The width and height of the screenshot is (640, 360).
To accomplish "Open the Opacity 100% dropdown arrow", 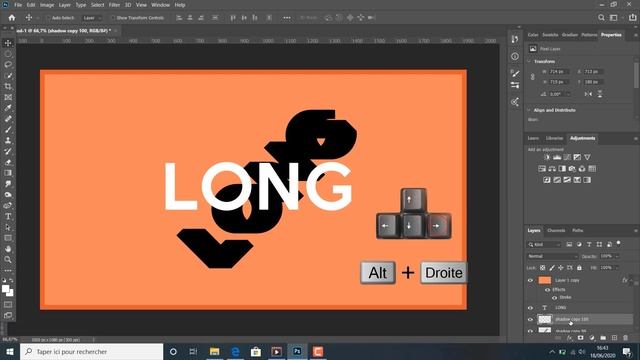I will 617,256.
